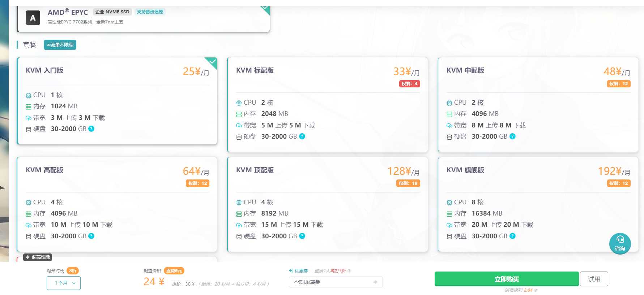Click the disk help icon in KVM 标配版
Image resolution: width=644 pixels, height=295 pixels.
[x=302, y=136]
